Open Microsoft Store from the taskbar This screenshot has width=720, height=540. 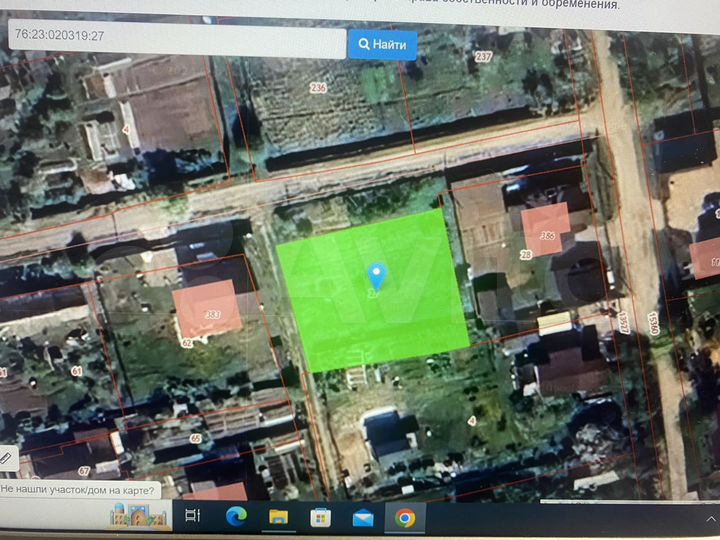coord(321,518)
